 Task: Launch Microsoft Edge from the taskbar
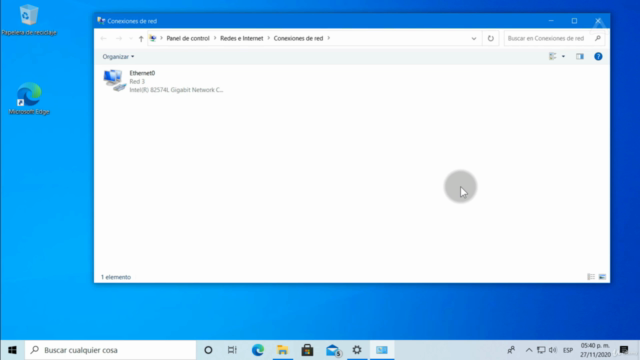[x=258, y=350]
